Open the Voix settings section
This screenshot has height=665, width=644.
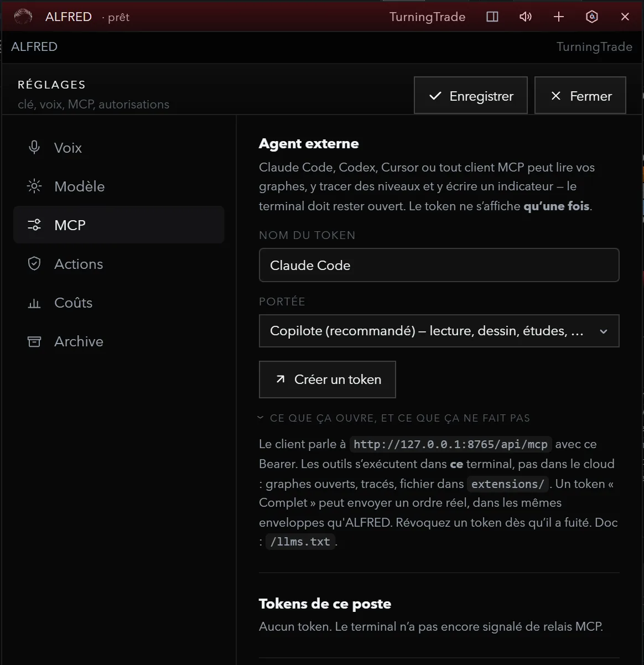(x=119, y=148)
